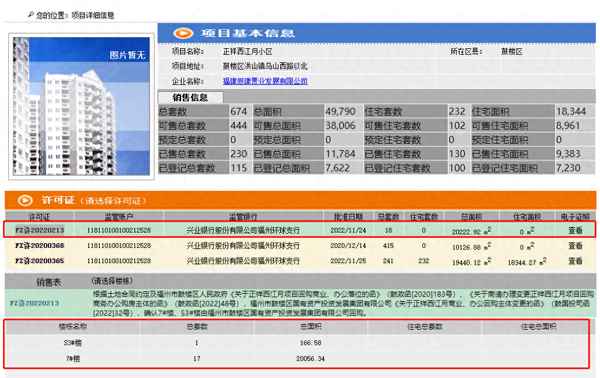Click the 批准日期 column header
The width and height of the screenshot is (600, 378).
(x=348, y=217)
